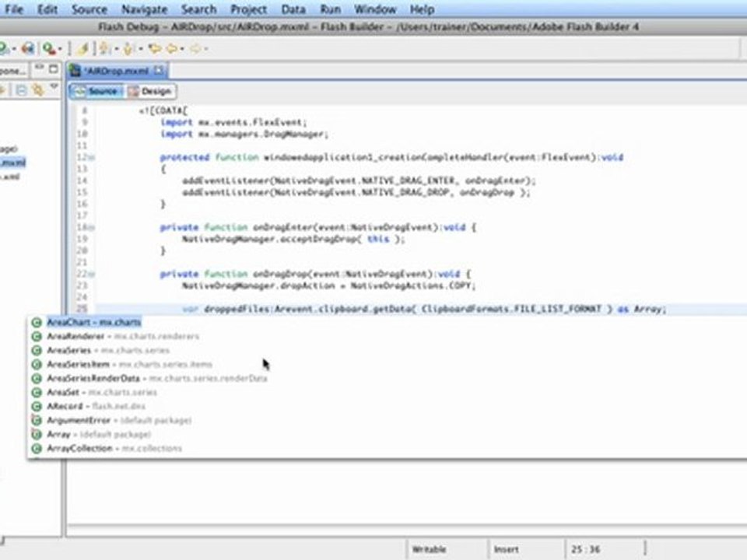Click Collapse All icon in left panel
The image size is (747, 560).
pyautogui.click(x=22, y=89)
